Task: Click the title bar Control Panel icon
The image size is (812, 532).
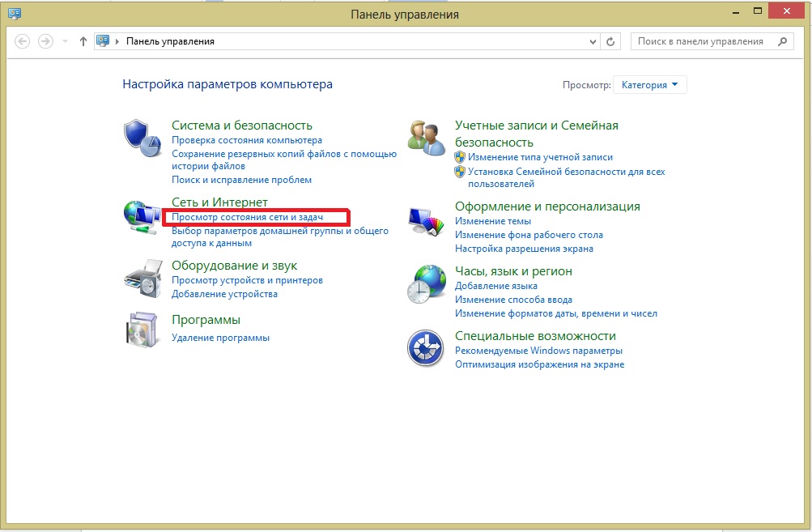Action: point(15,14)
